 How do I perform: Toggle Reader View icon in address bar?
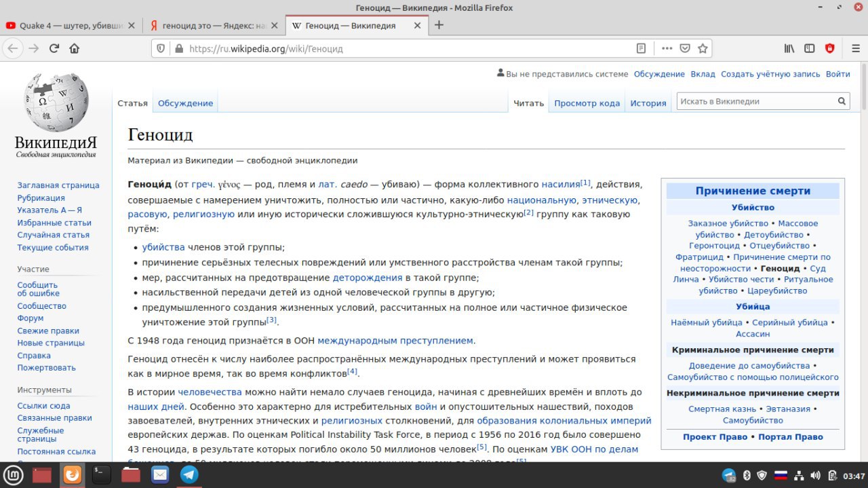[x=641, y=48]
